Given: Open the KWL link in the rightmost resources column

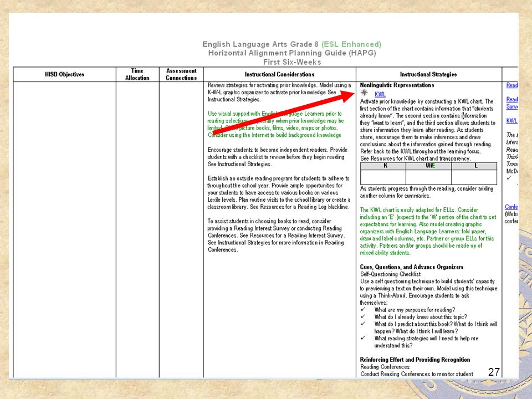Looking at the screenshot, I should coord(511,121).
